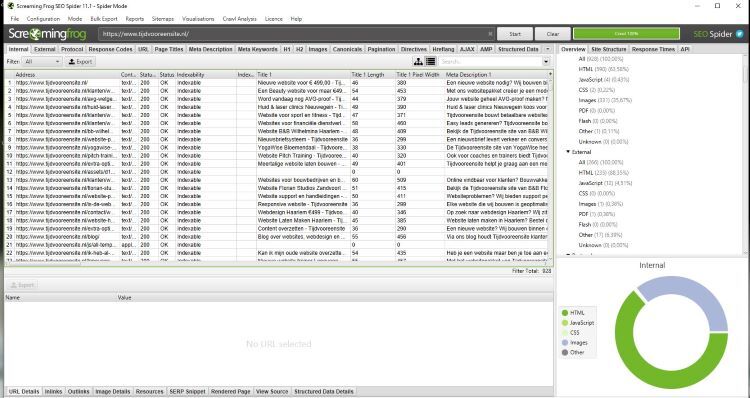Collapse the External tree section

coord(568,152)
